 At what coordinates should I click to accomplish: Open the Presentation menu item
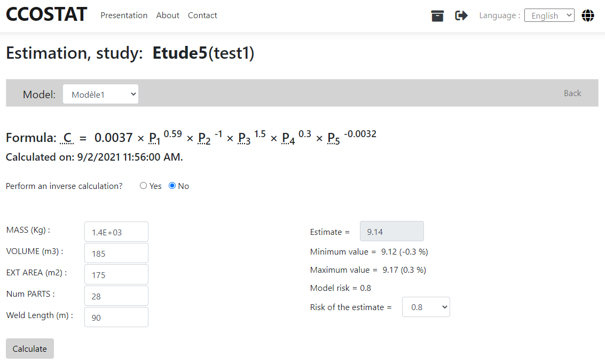124,15
